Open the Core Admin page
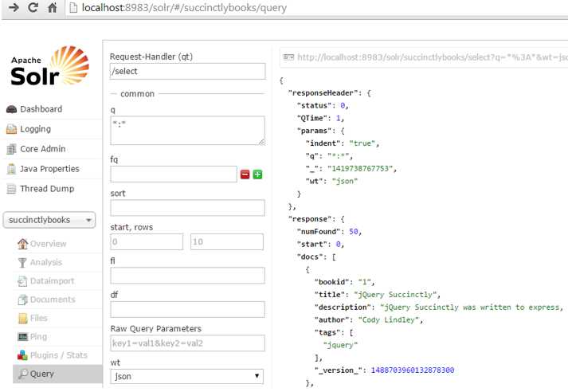This screenshot has width=568, height=392. tap(43, 149)
